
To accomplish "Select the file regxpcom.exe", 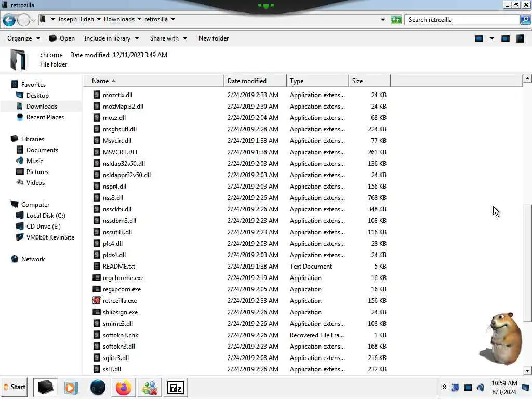I will 122,289.
